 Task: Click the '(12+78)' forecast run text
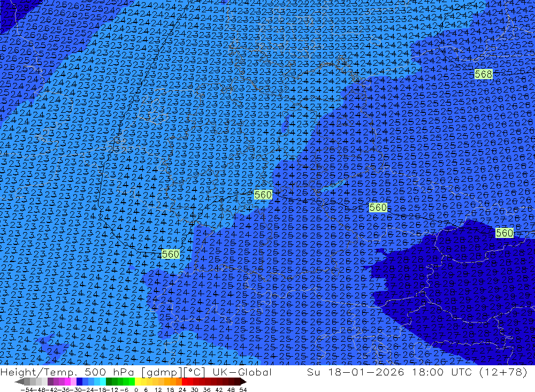click(x=503, y=372)
